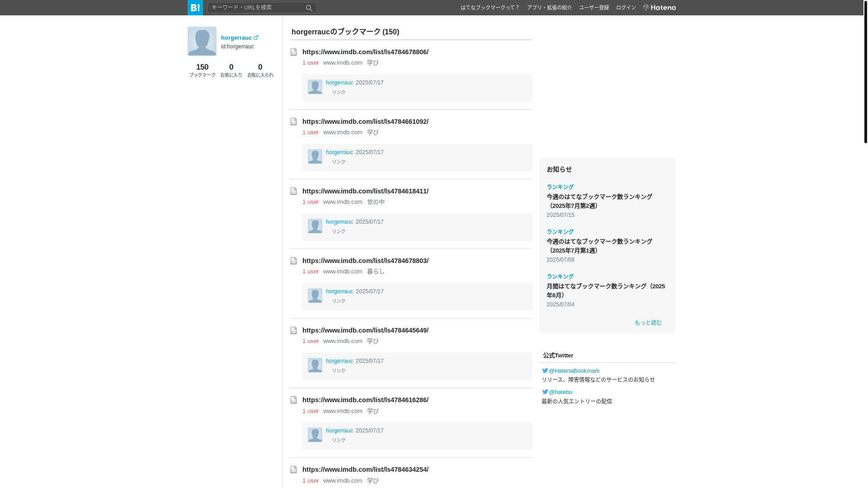Click もっと読む in お知らせ panel
868x488 pixels.
point(648,323)
